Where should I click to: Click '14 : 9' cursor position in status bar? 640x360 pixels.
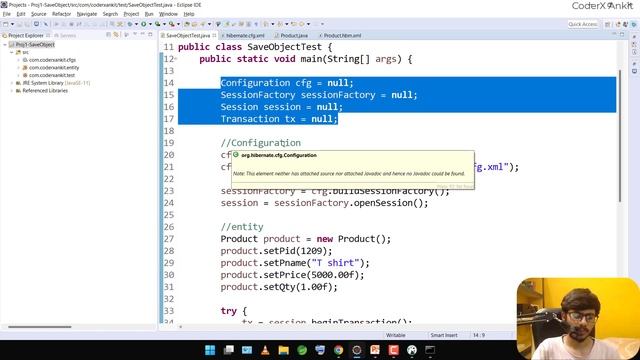point(479,335)
